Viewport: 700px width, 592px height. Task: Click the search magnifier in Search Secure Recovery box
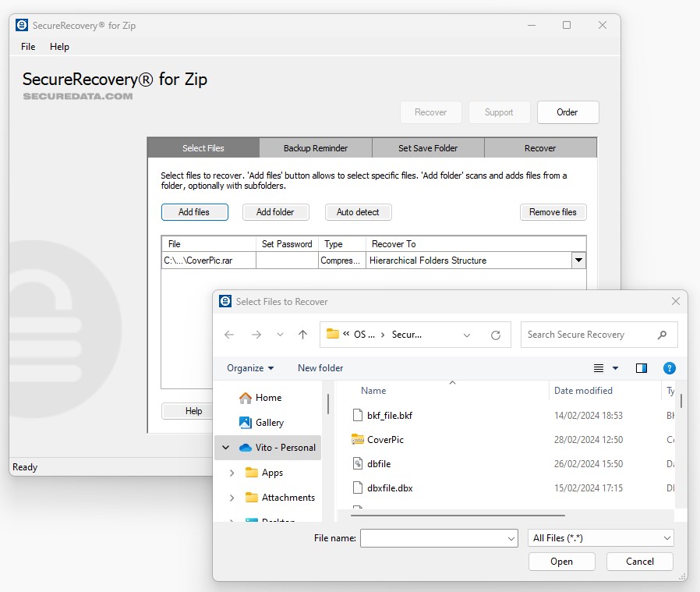[662, 334]
